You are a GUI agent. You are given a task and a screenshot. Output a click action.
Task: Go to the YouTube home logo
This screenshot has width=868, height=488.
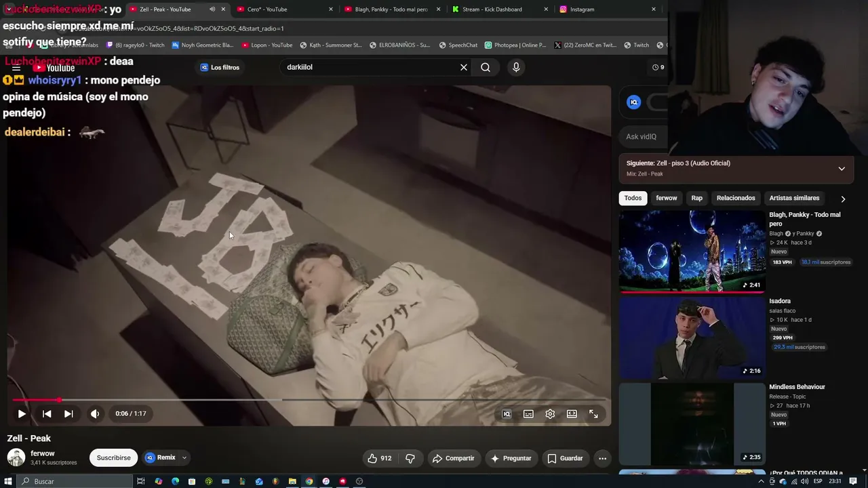[x=54, y=68]
